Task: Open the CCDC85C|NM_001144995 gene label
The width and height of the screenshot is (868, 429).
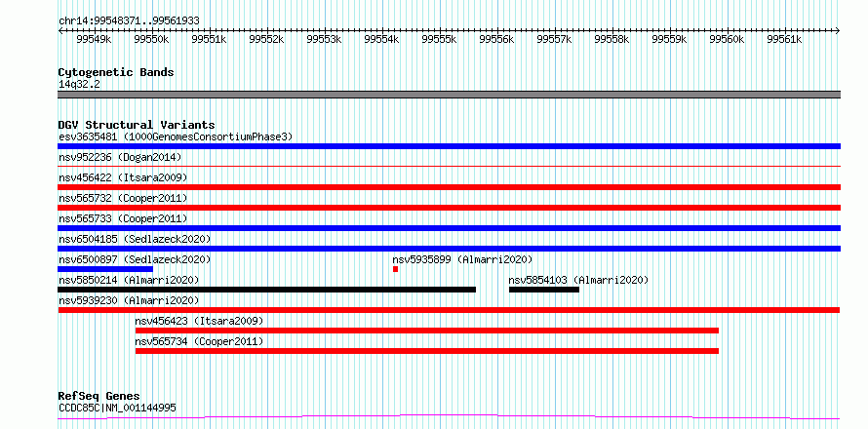Action: tap(117, 409)
